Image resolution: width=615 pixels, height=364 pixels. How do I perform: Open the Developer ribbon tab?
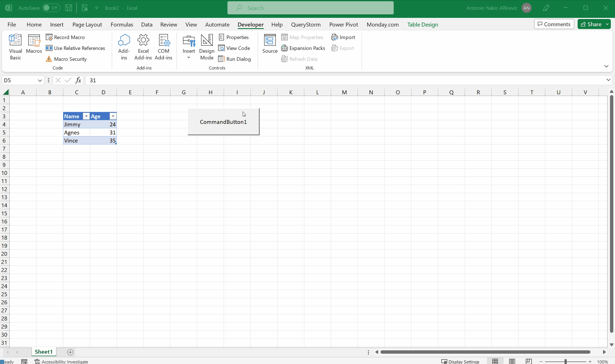(x=250, y=24)
